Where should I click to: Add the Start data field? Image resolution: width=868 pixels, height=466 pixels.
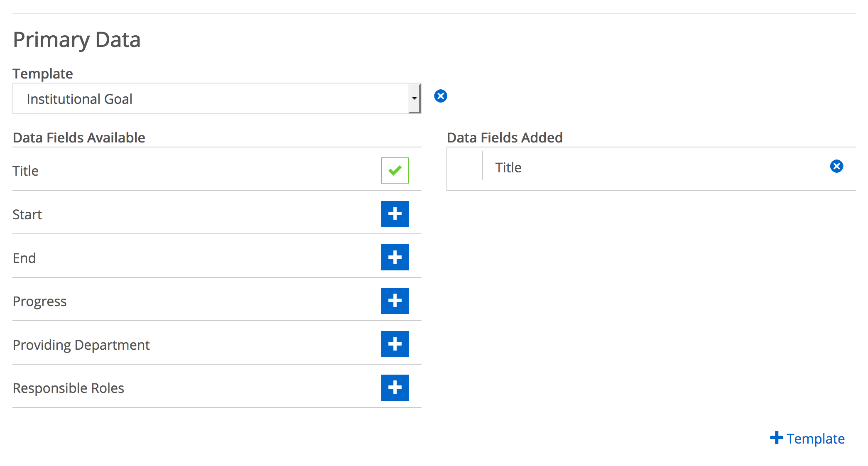pyautogui.click(x=395, y=214)
